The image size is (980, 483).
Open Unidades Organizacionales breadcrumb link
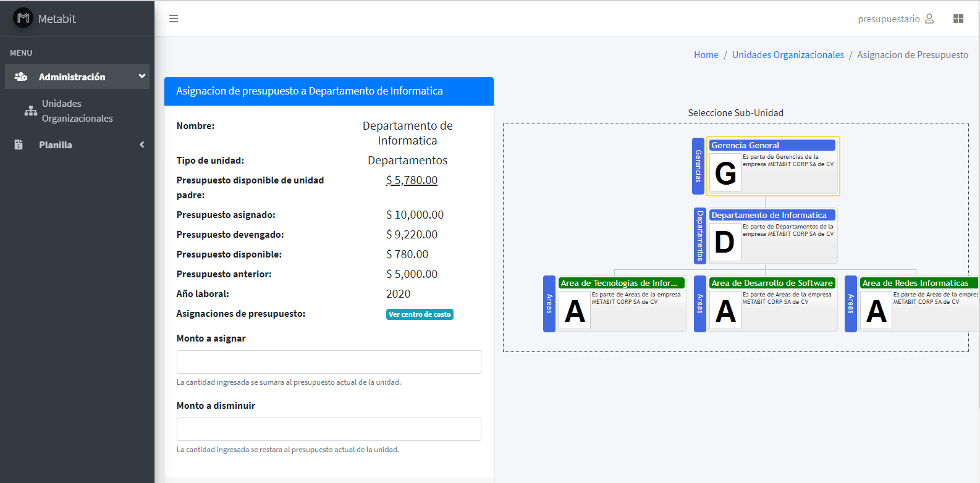788,55
